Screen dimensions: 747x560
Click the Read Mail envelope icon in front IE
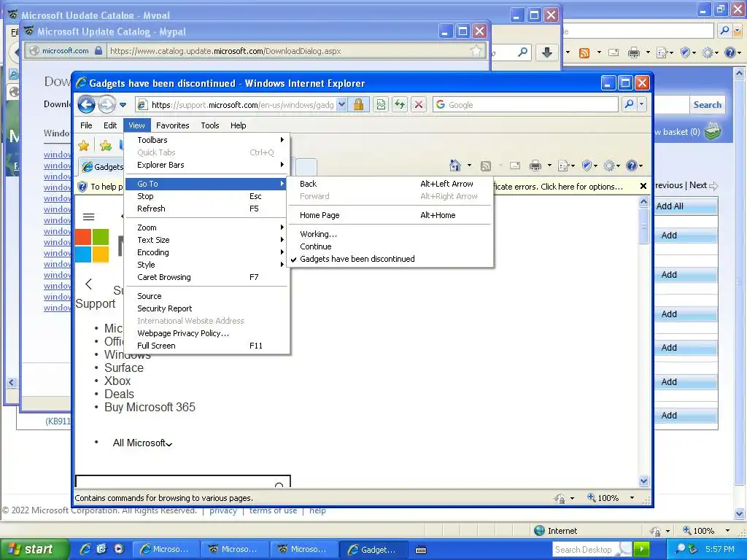click(515, 166)
